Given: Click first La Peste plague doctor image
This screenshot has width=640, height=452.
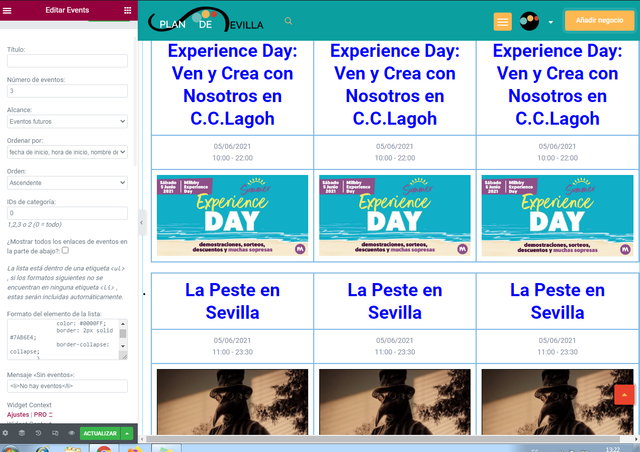Looking at the screenshot, I should pyautogui.click(x=232, y=402).
